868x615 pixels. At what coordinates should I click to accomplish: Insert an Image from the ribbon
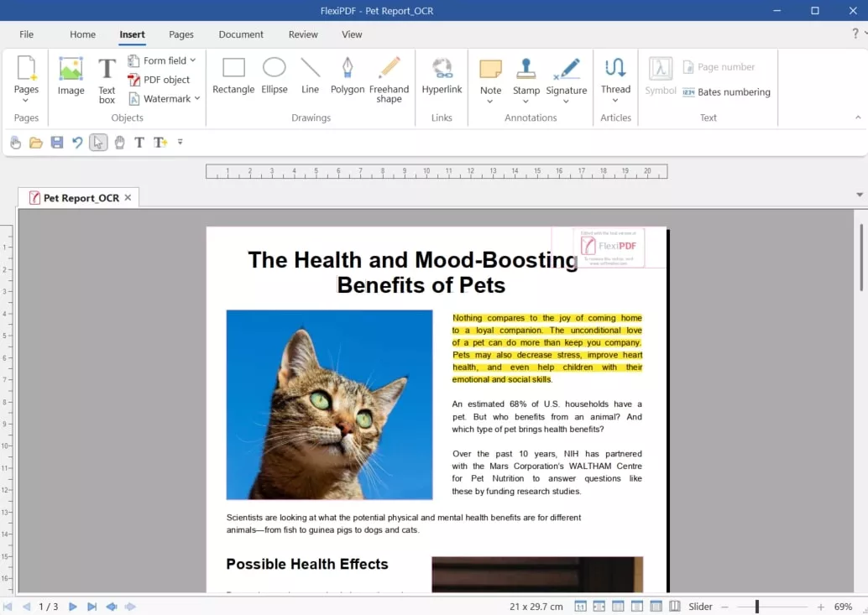pyautogui.click(x=71, y=76)
